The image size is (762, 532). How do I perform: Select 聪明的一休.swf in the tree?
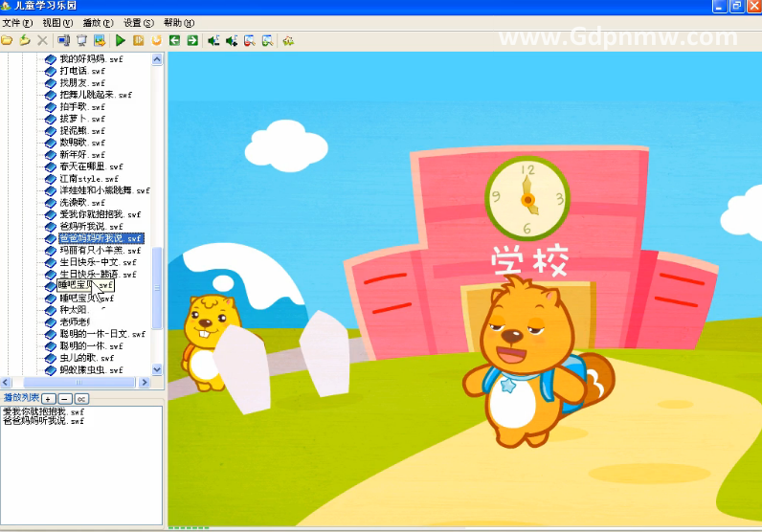pyautogui.click(x=91, y=346)
